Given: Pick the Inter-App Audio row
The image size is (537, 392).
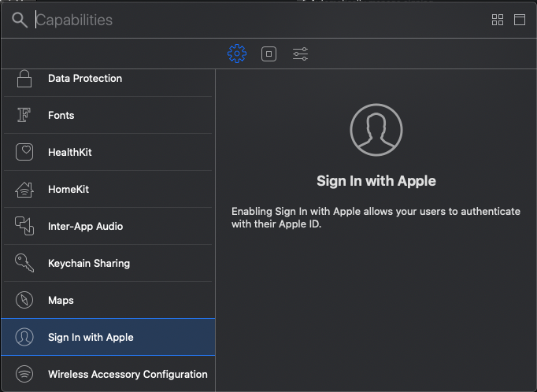Looking at the screenshot, I should (x=85, y=227).
